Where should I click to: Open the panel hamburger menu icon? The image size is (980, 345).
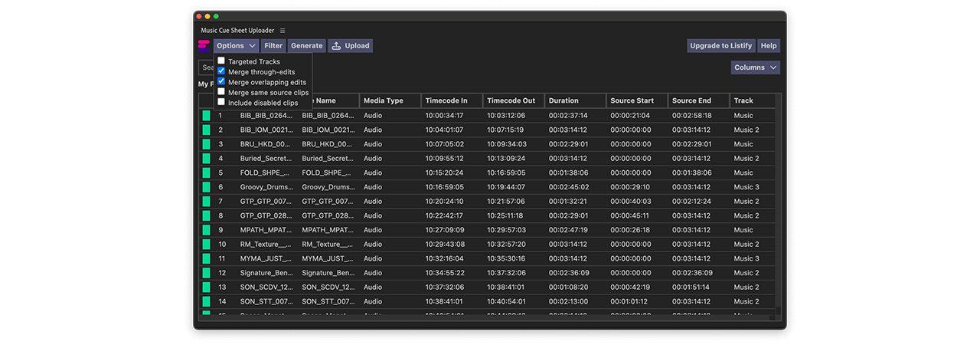click(283, 31)
